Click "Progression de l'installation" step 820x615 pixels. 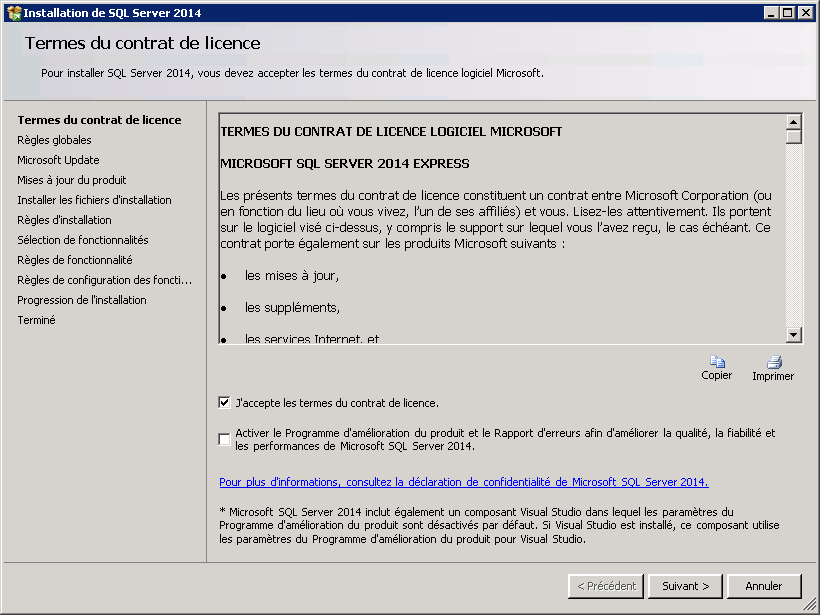[81, 300]
